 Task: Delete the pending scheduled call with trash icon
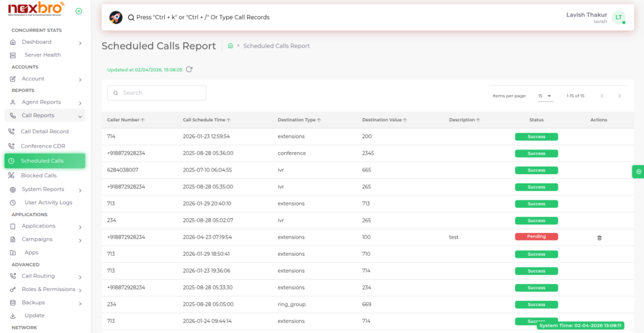pyautogui.click(x=599, y=237)
